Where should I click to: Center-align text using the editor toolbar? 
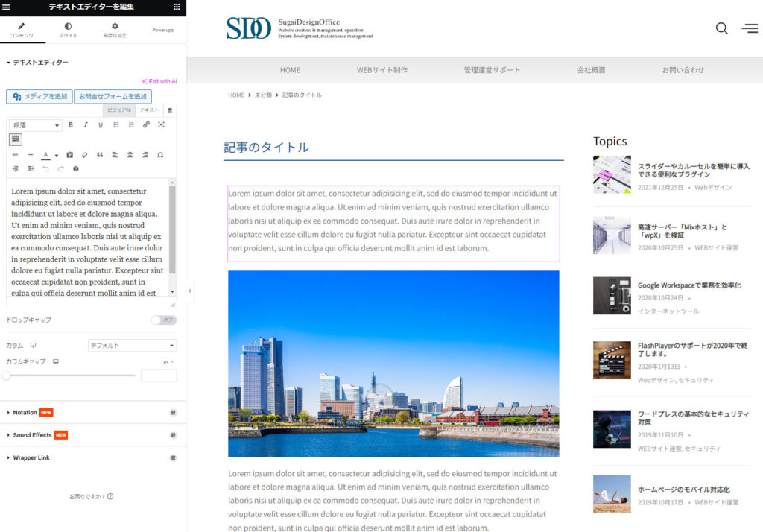130,155
